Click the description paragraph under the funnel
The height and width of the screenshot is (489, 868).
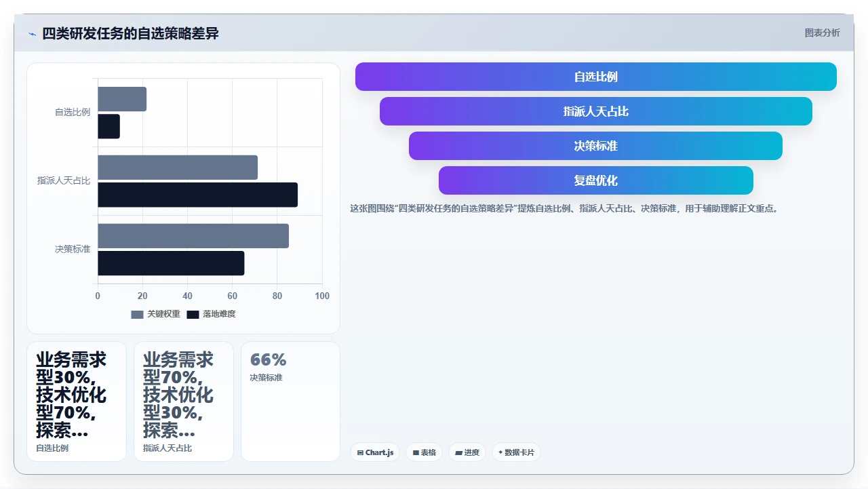566,209
